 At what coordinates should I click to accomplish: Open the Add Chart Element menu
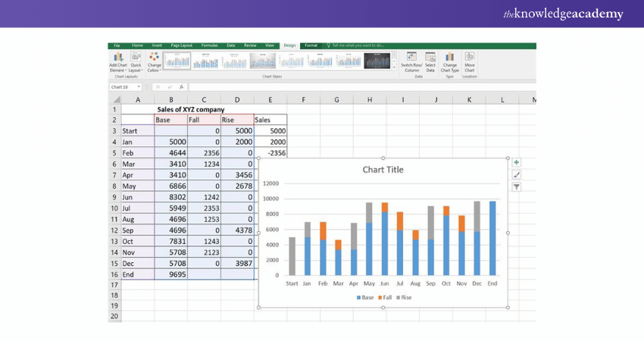coord(117,61)
